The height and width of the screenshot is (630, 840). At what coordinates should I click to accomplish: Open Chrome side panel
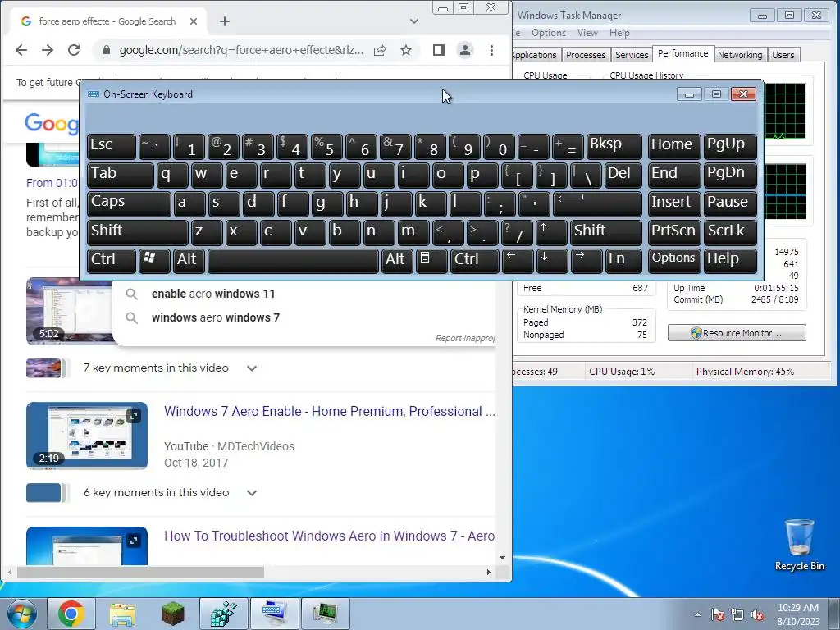438,50
